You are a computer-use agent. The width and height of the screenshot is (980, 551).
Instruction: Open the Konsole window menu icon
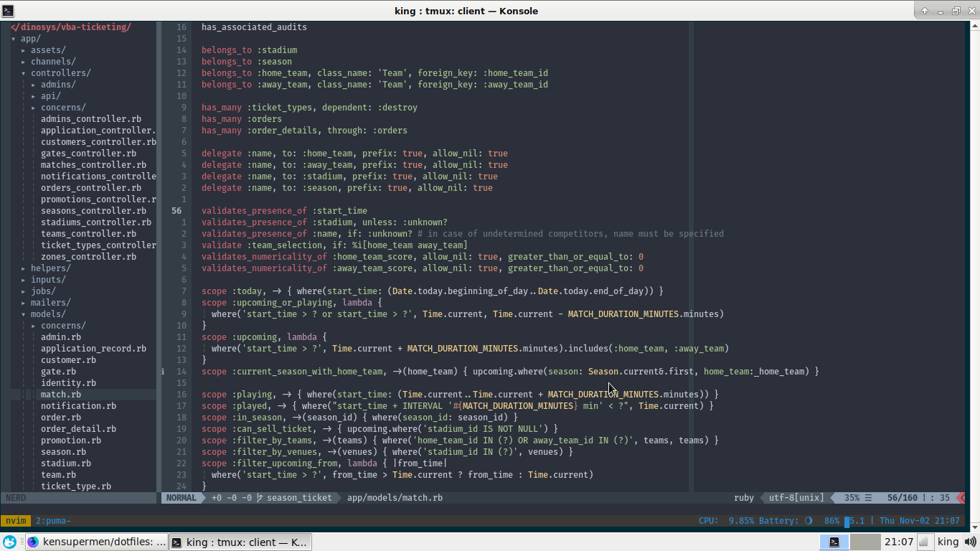(7, 10)
